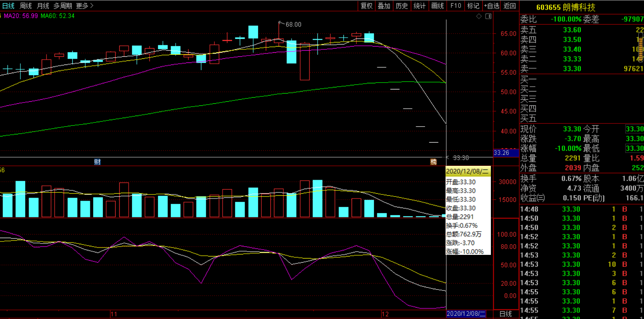This screenshot has width=644, height=319.
Task: Click the 返回 back button
Action: [x=510, y=6]
